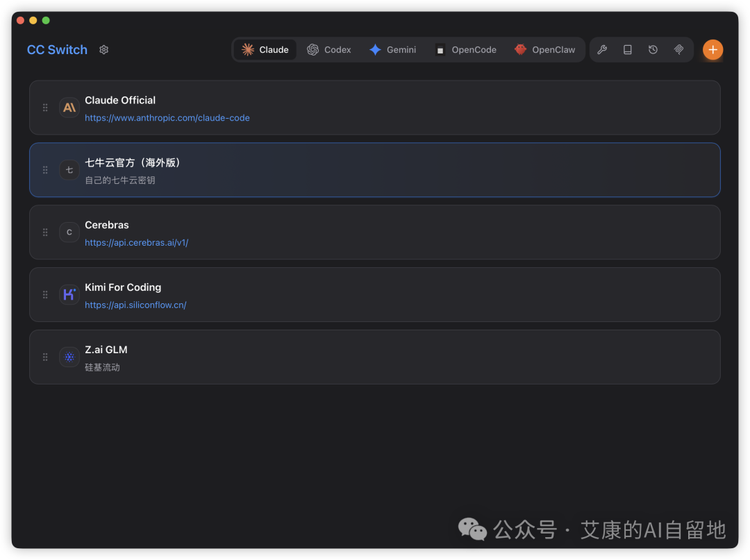Click the Z.ai GLM logo icon
Viewport: 750px width, 560px height.
pos(69,357)
